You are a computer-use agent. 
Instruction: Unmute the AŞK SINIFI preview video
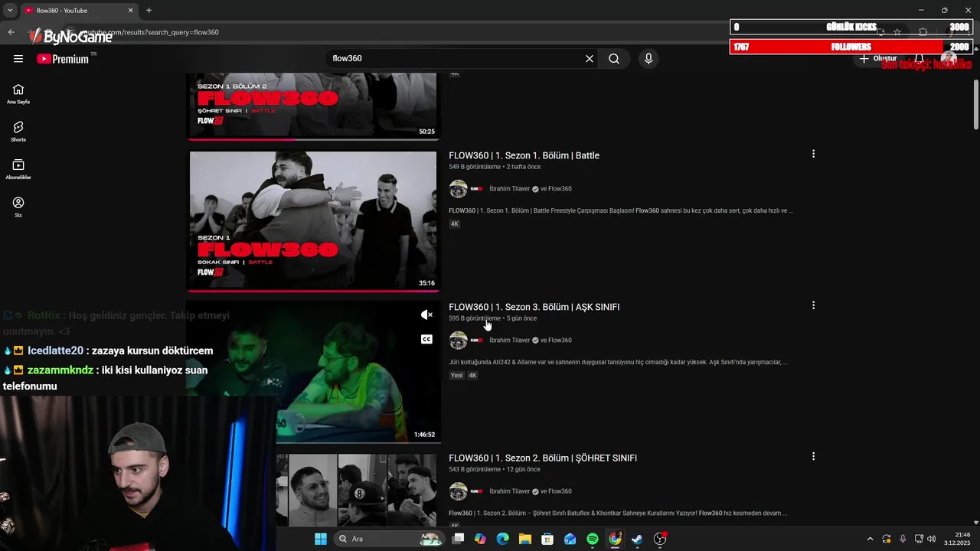point(426,315)
